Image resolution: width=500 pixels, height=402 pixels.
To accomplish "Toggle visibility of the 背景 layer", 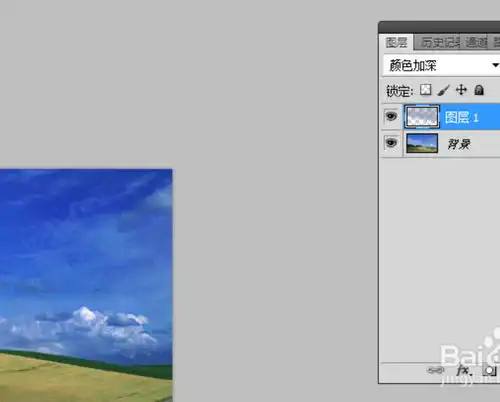I will 391,143.
